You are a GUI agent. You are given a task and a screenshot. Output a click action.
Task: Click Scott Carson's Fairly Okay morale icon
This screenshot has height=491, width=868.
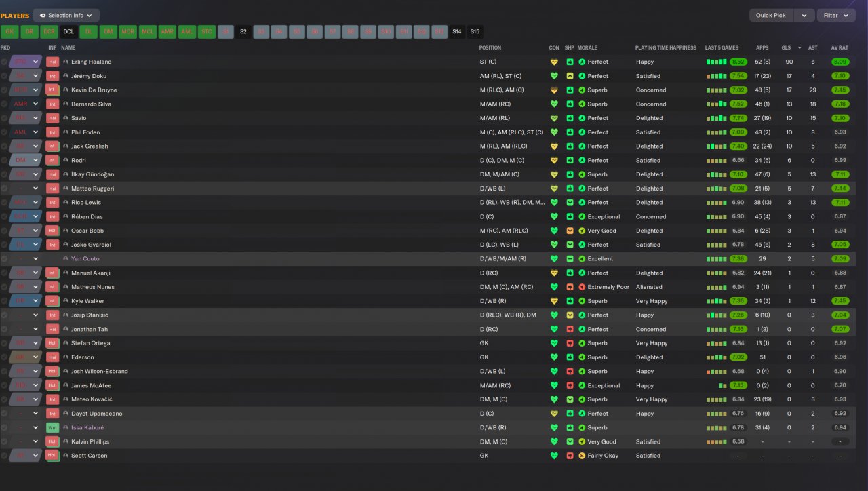(582, 456)
